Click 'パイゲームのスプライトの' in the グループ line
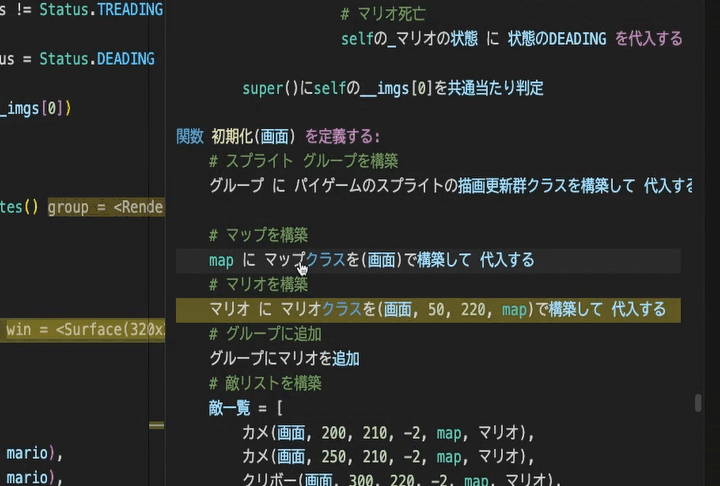Screen dimensions: 720x486 [x=376, y=186]
